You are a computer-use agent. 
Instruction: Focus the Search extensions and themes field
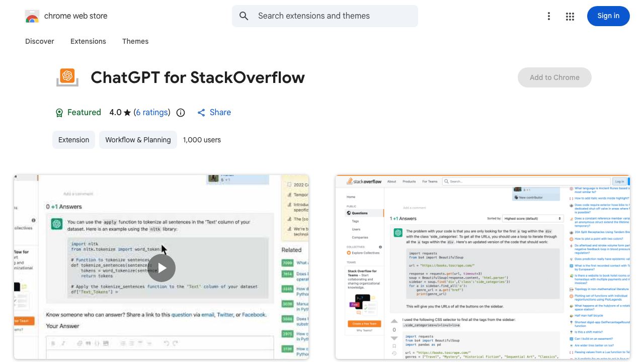click(x=325, y=16)
